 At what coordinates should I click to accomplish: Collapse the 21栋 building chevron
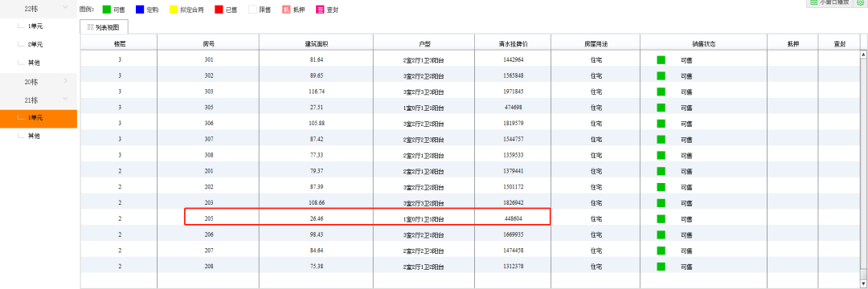[66, 100]
